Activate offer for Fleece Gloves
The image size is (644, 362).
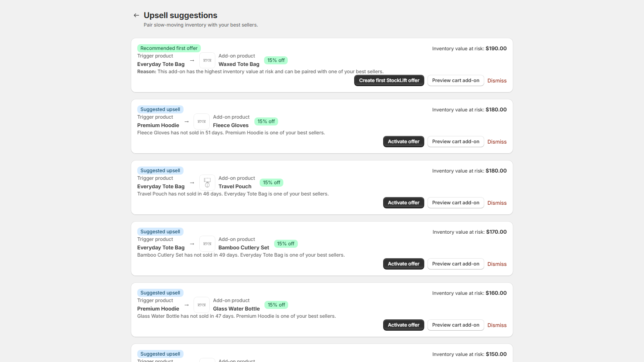404,142
